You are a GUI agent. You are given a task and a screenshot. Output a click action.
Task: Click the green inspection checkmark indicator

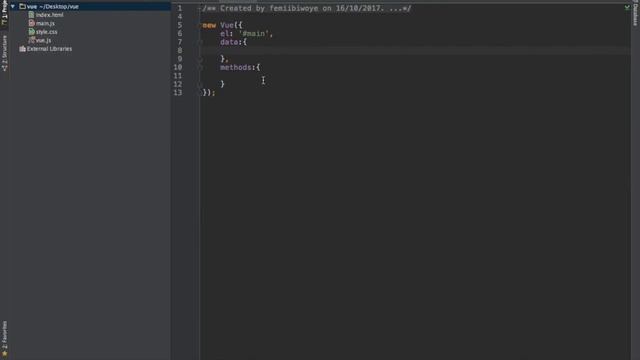627,7
